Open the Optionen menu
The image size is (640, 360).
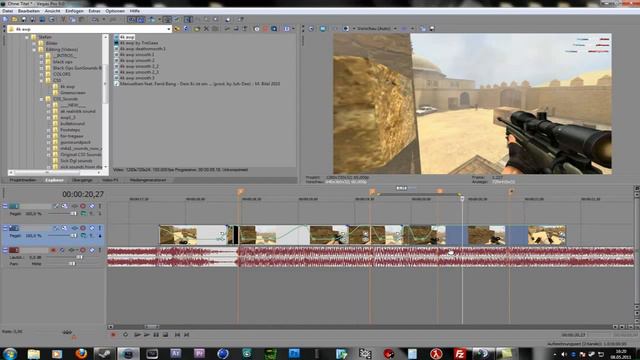click(x=115, y=11)
